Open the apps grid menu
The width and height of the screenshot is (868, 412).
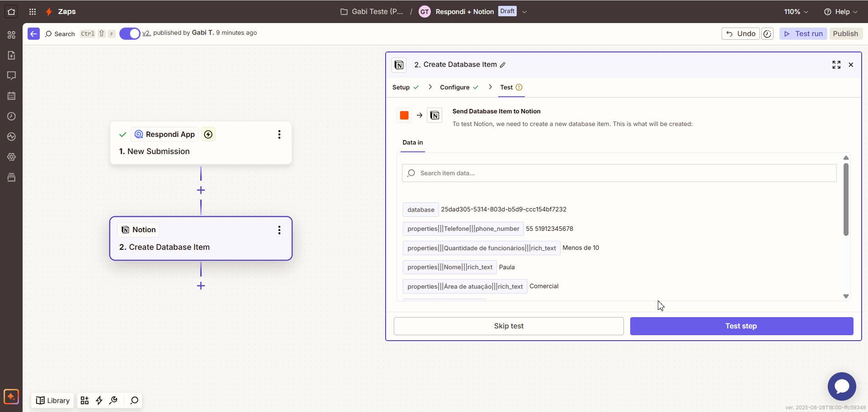pos(33,12)
